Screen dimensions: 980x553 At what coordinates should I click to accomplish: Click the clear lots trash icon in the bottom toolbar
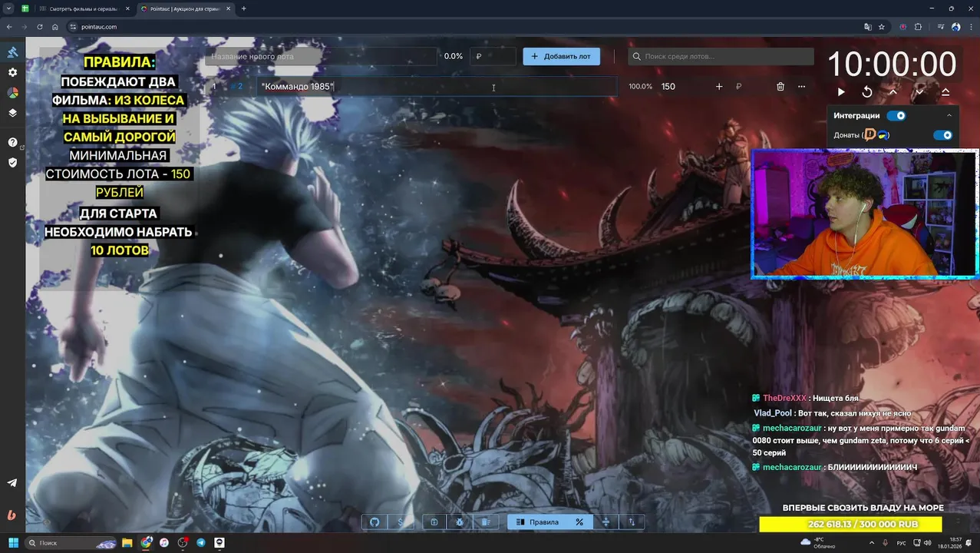coord(485,522)
